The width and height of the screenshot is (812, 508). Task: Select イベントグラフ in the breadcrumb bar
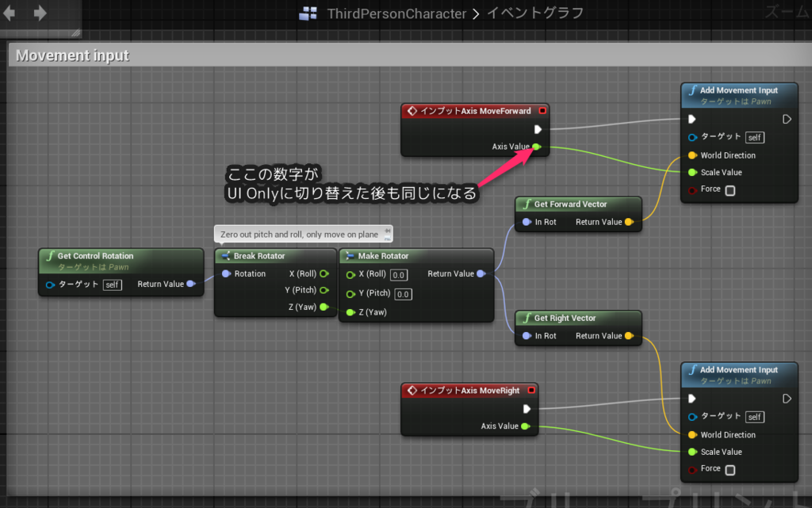[x=534, y=13]
